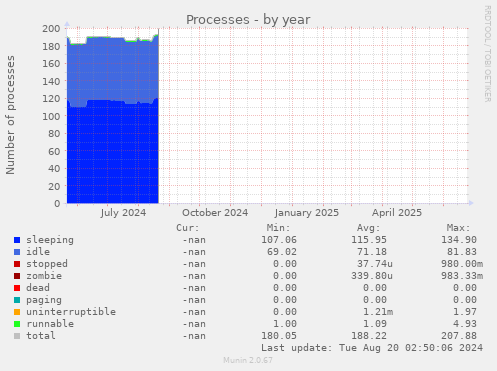Click the sleeping row's -nan current value

point(194,240)
